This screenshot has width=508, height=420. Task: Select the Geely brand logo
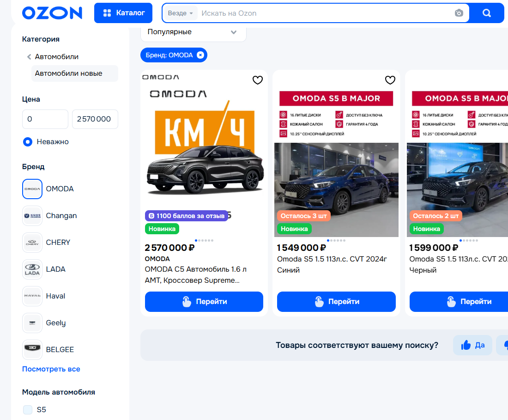click(x=32, y=323)
